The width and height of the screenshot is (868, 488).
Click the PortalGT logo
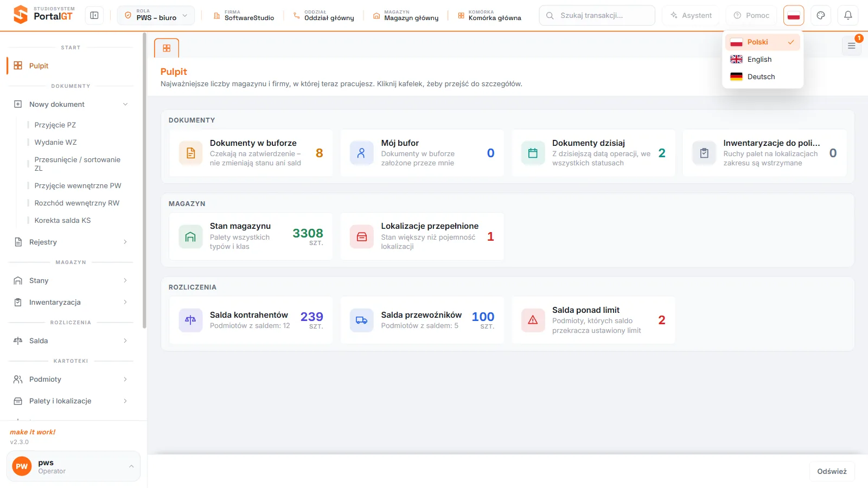[x=44, y=15]
